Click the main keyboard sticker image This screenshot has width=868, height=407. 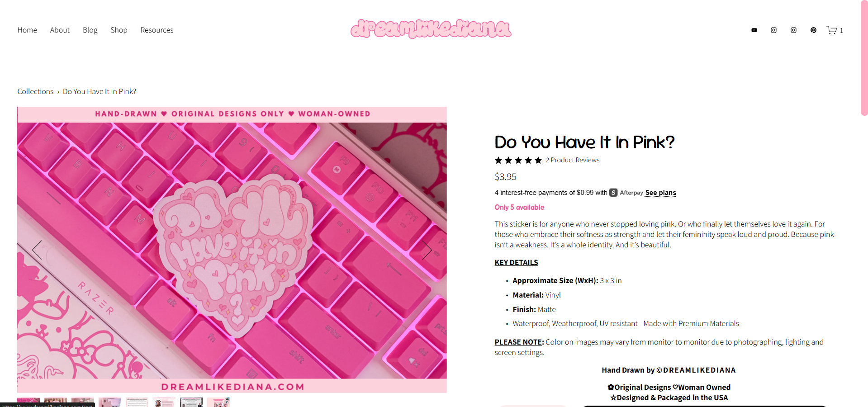[x=232, y=250]
